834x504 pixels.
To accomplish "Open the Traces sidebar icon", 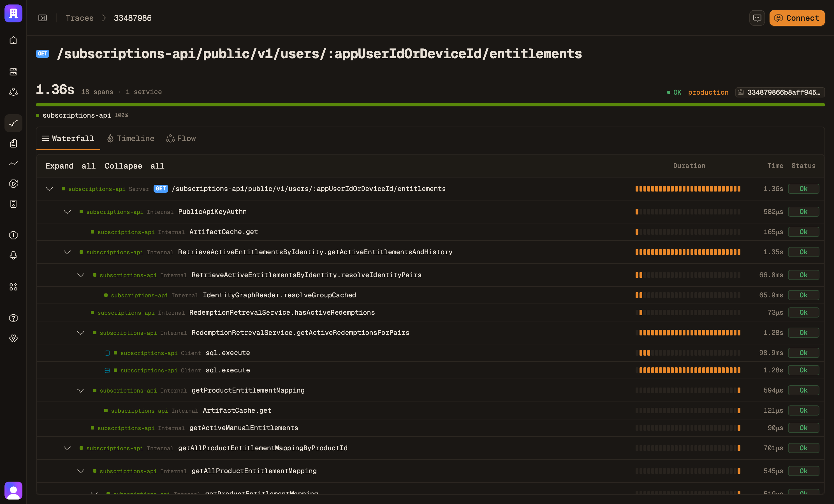I will pos(13,123).
